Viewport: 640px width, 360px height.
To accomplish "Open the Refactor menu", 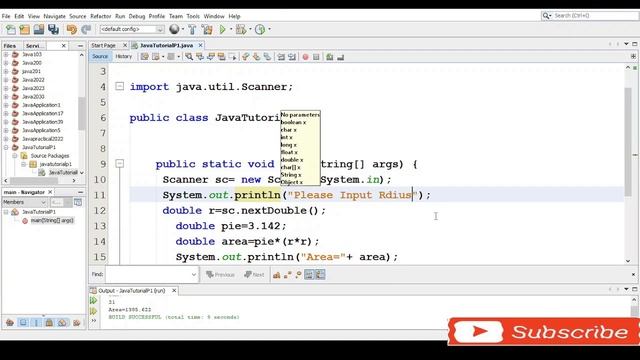I will [100, 16].
